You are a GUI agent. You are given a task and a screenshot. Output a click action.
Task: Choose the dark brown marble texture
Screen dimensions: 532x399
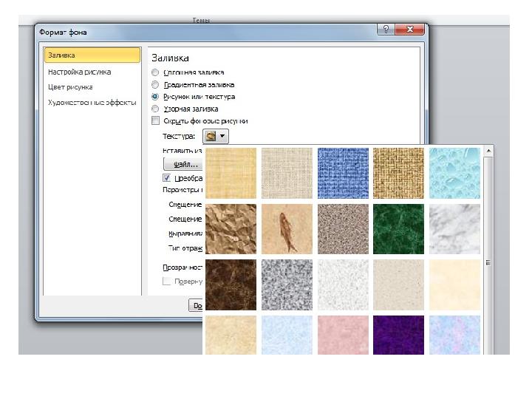pyautogui.click(x=231, y=285)
